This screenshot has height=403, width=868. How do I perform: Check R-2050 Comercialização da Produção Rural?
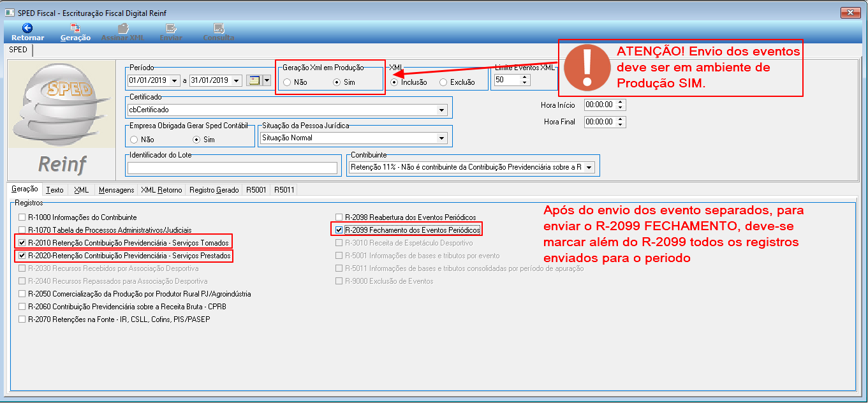22,294
